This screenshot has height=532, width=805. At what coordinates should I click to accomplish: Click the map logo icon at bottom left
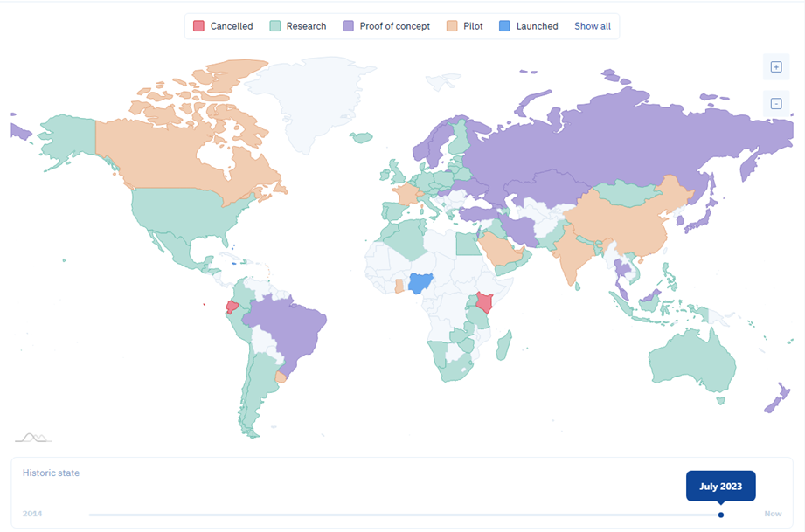click(33, 438)
